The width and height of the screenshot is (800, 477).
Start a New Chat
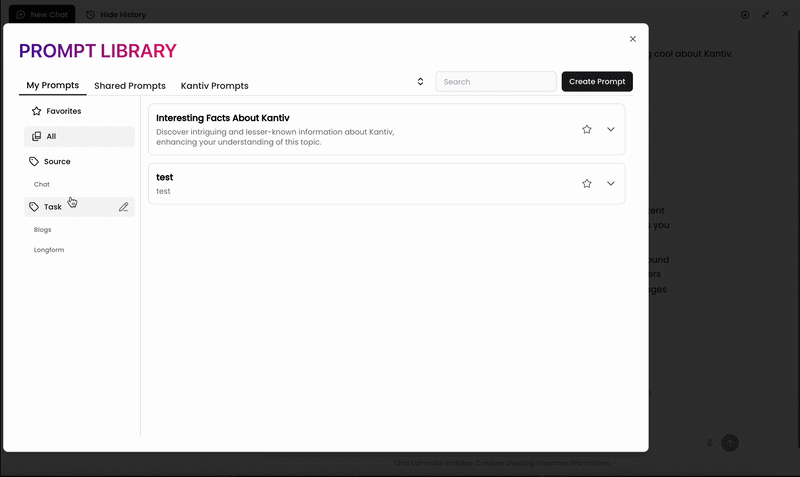pos(42,14)
